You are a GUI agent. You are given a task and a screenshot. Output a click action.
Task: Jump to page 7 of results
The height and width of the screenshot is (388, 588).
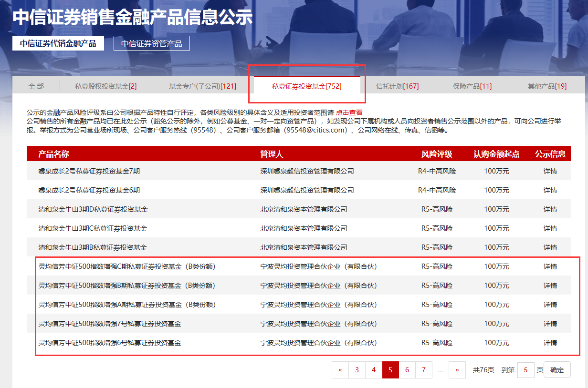click(424, 370)
